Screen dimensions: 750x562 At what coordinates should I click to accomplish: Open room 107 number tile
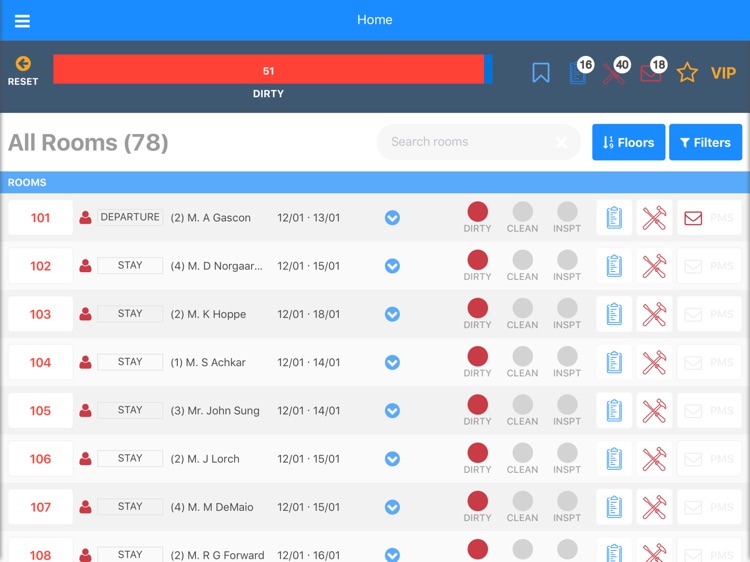click(41, 507)
